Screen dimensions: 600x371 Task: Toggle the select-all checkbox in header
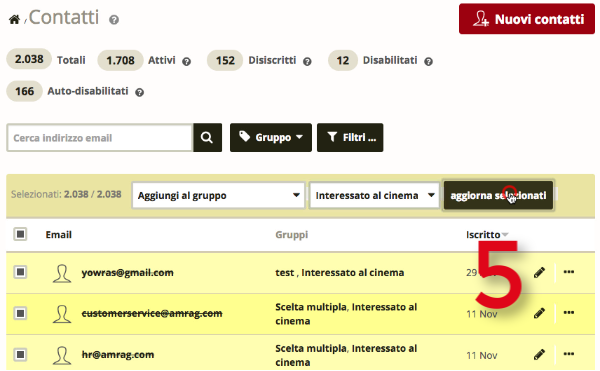pyautogui.click(x=20, y=234)
